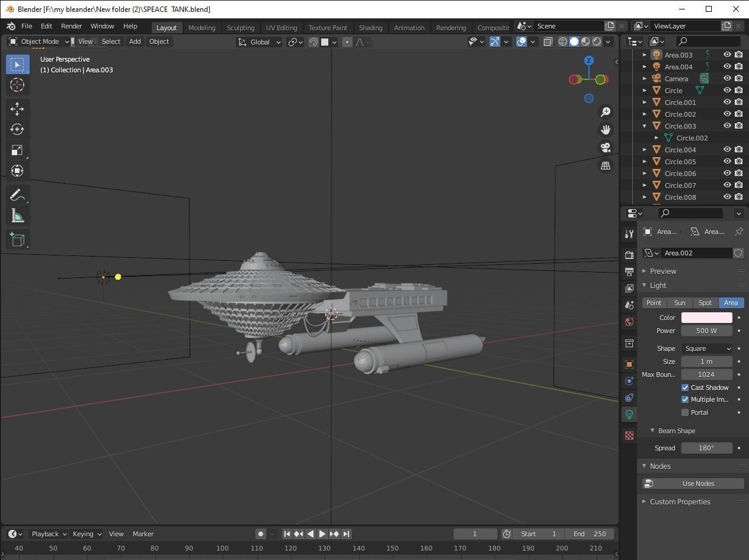Select the Select Box tool
Screen dimensions: 749x560
click(x=17, y=65)
